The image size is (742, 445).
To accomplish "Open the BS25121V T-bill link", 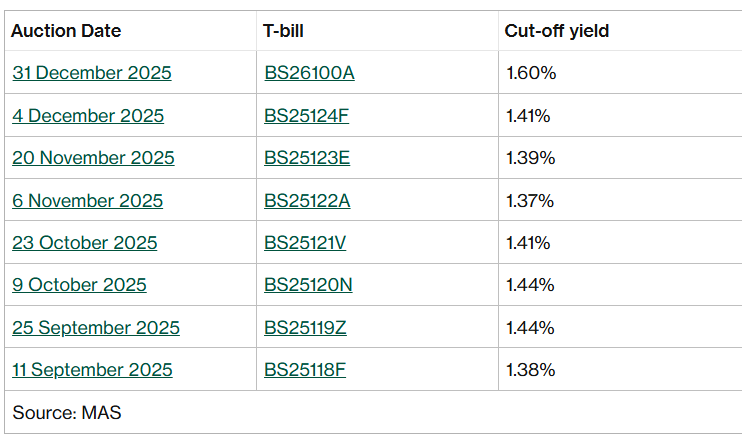I will pos(306,243).
